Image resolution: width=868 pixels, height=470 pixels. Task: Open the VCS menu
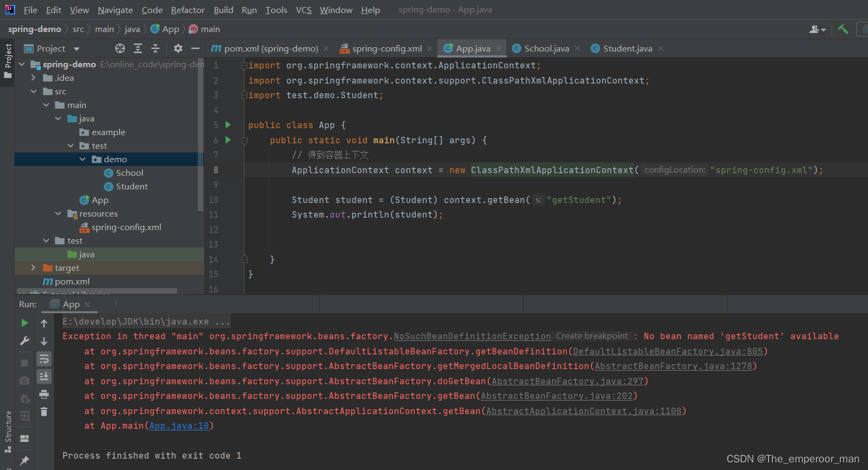point(304,10)
